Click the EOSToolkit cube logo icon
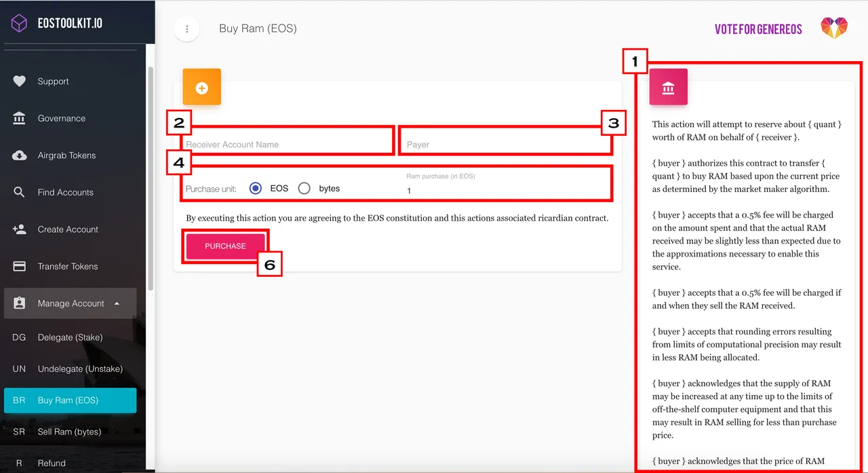Screen dimensions: 868x473 point(19,23)
